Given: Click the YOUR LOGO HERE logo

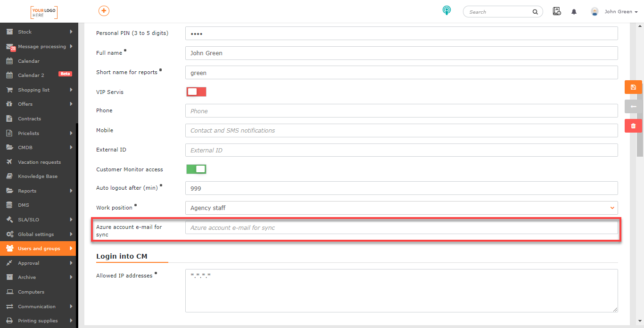Looking at the screenshot, I should click(x=44, y=12).
